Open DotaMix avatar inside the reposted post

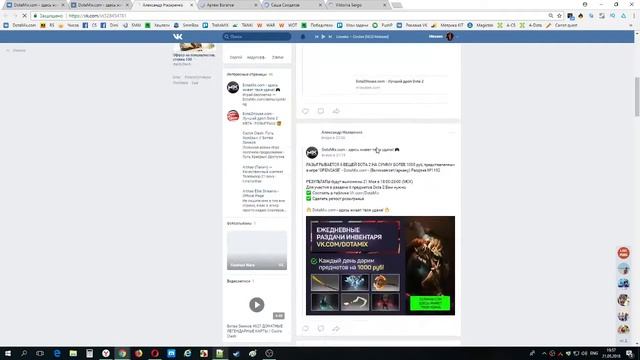click(312, 152)
